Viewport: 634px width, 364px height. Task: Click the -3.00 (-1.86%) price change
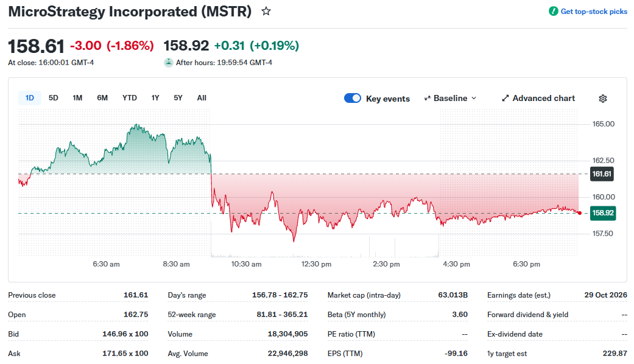(x=112, y=46)
